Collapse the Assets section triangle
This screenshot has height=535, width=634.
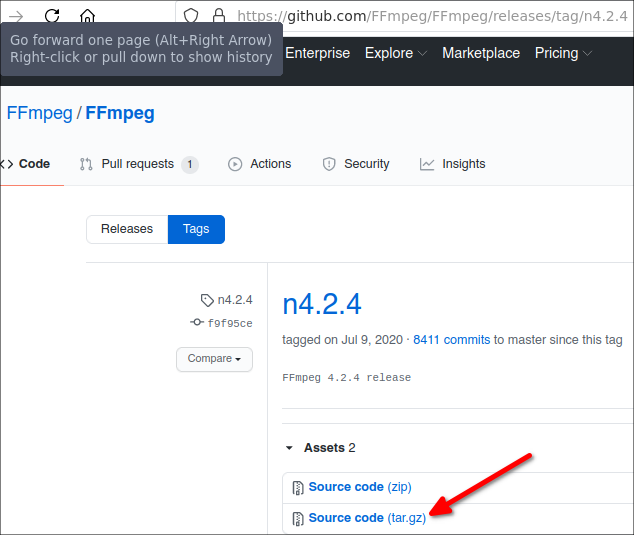(x=289, y=448)
